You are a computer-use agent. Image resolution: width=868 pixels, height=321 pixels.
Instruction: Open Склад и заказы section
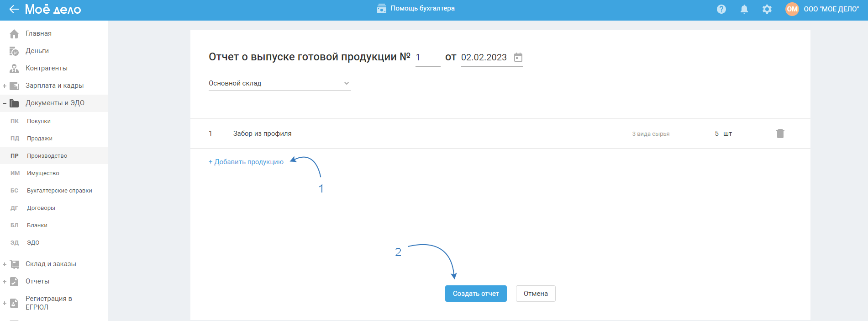pos(51,264)
